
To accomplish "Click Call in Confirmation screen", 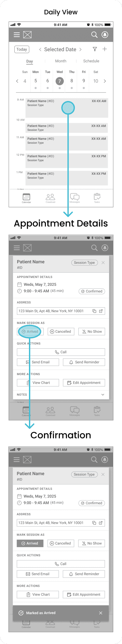I will [x=61, y=564].
